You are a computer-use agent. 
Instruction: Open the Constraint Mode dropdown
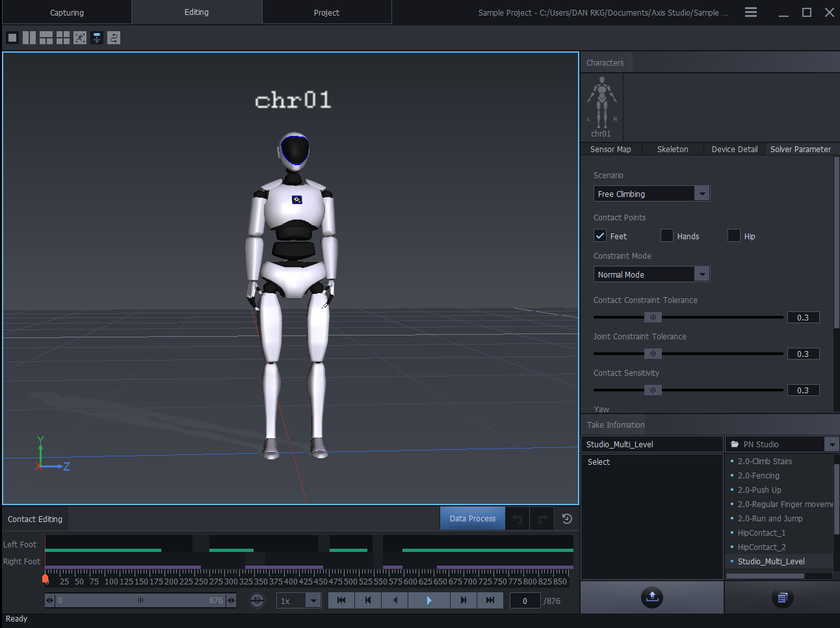[x=651, y=274]
